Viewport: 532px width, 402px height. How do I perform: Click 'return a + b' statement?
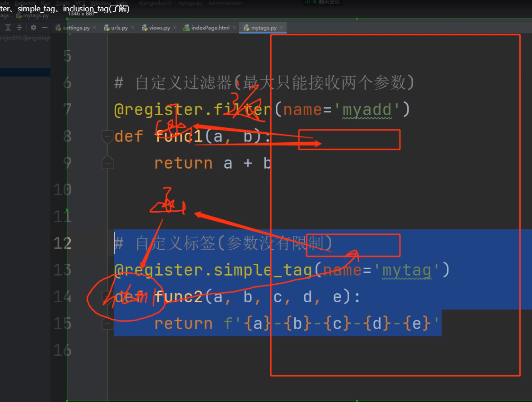pos(213,163)
